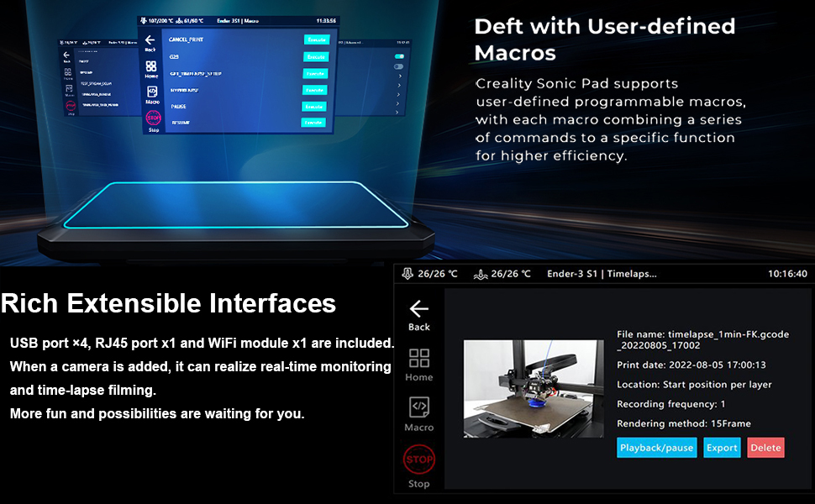Turn on the gray disabled toggle on the right screen
815x504 pixels.
[398, 66]
